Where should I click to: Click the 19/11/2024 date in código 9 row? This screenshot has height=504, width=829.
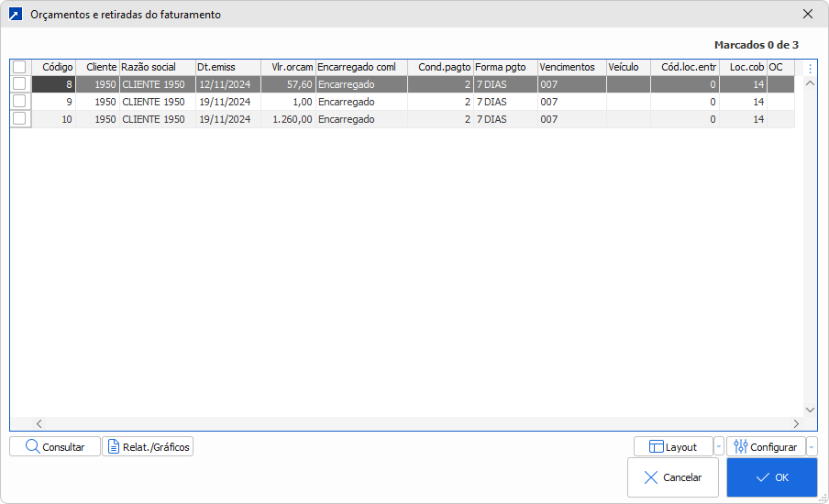coord(228,102)
